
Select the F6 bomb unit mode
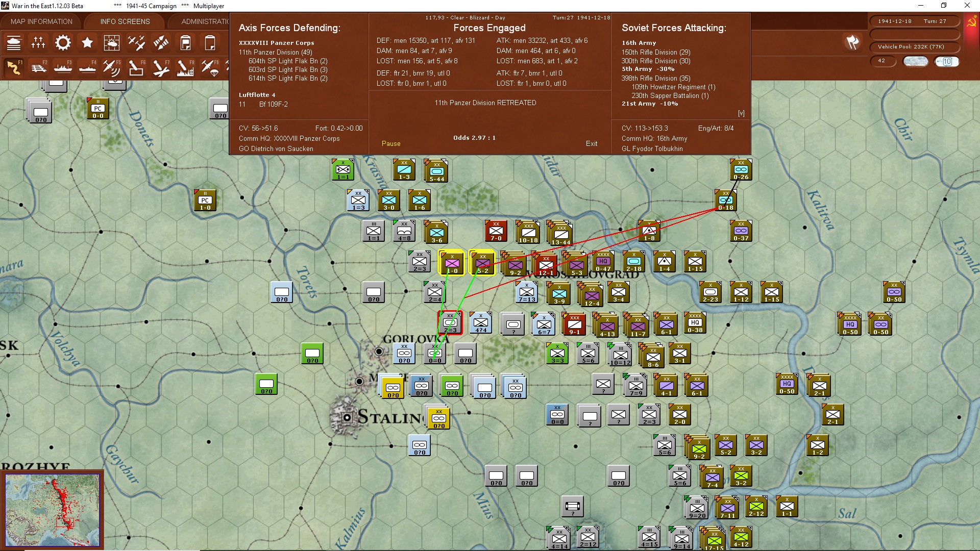(136, 67)
